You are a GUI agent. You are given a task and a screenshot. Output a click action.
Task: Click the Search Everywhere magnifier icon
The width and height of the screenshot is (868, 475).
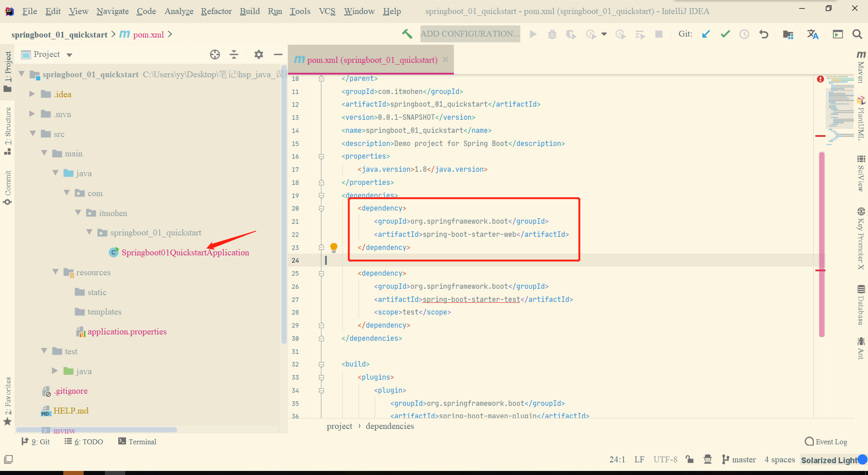[x=857, y=34]
